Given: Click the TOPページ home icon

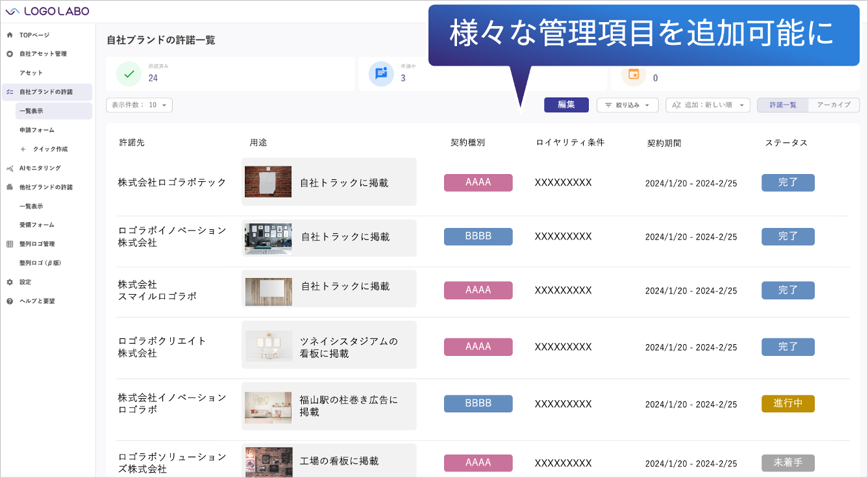Looking at the screenshot, I should [10, 35].
